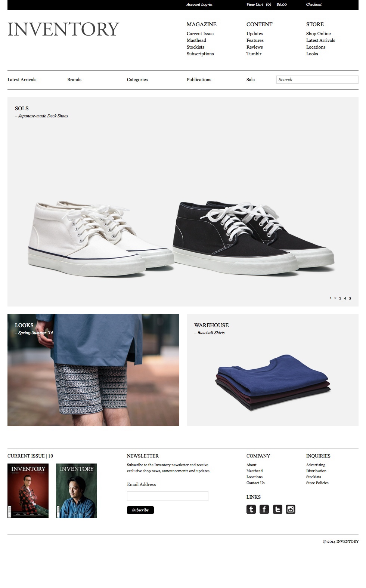Screen dimensions: 366x588
Task: Open Account Log-in
Action: pyautogui.click(x=199, y=4)
